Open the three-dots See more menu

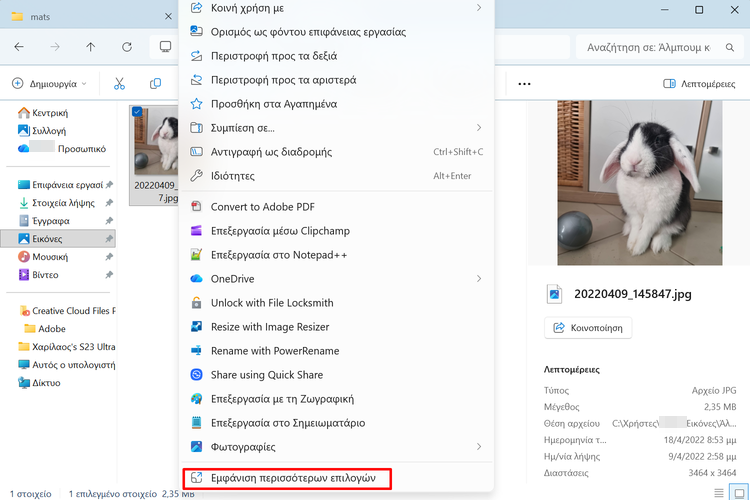pos(524,84)
